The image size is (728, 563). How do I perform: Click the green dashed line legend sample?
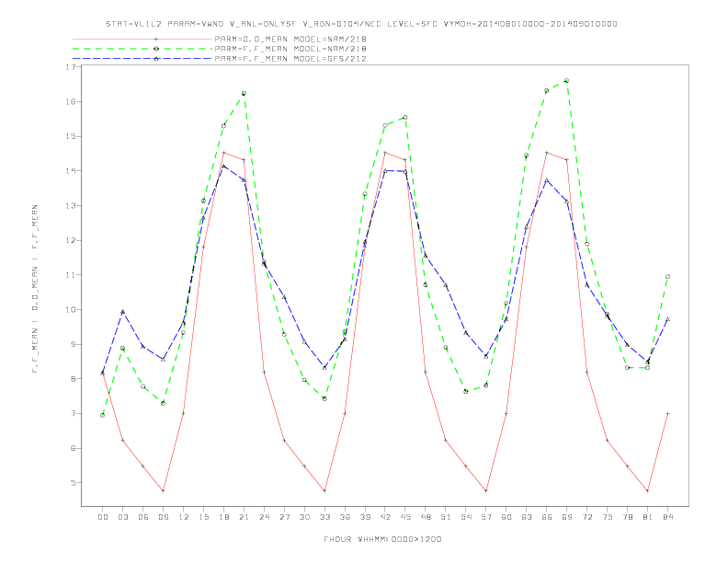(142, 49)
